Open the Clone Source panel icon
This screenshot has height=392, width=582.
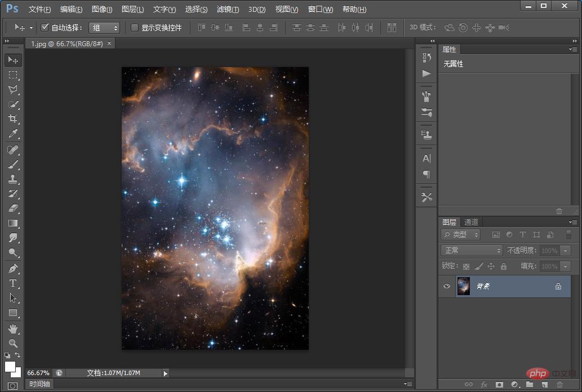(x=426, y=136)
